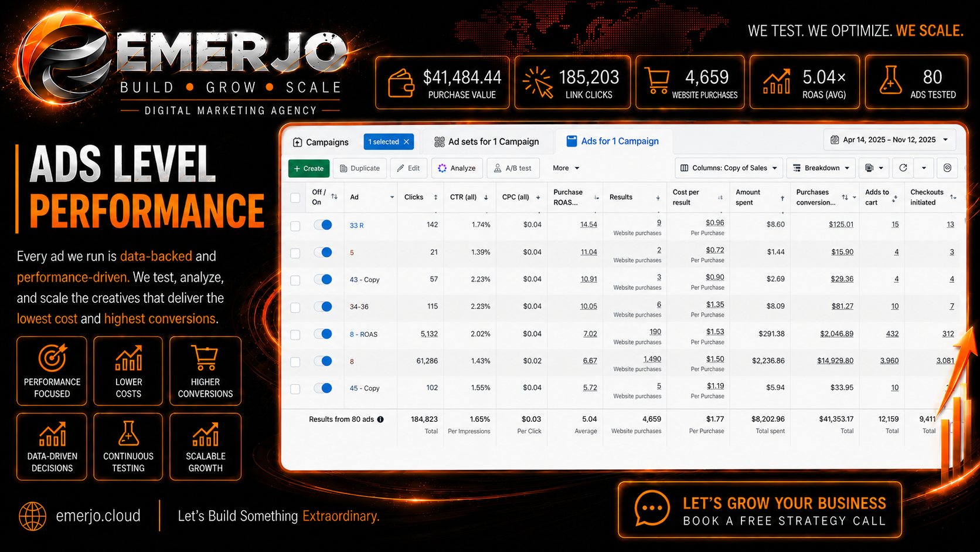Check the checkbox for ad 5
The width and height of the screenshot is (980, 552).
coord(295,253)
